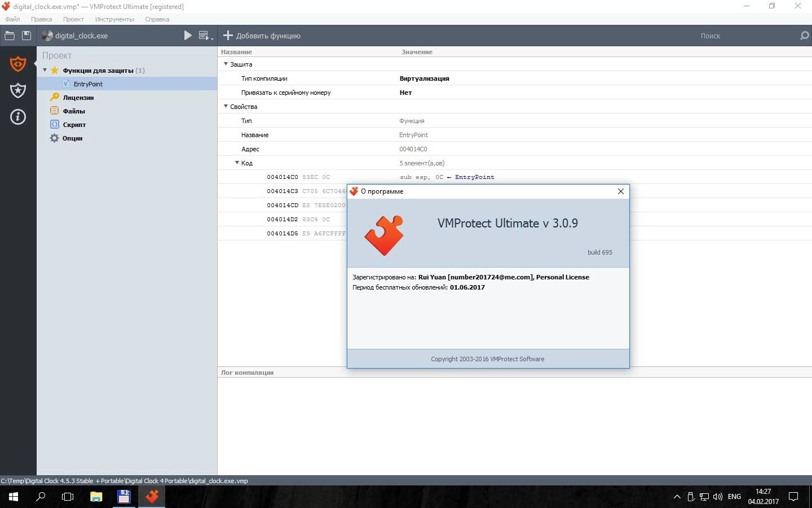This screenshot has width=812, height=508.
Task: Switch to the orange shield project view
Action: (x=18, y=64)
